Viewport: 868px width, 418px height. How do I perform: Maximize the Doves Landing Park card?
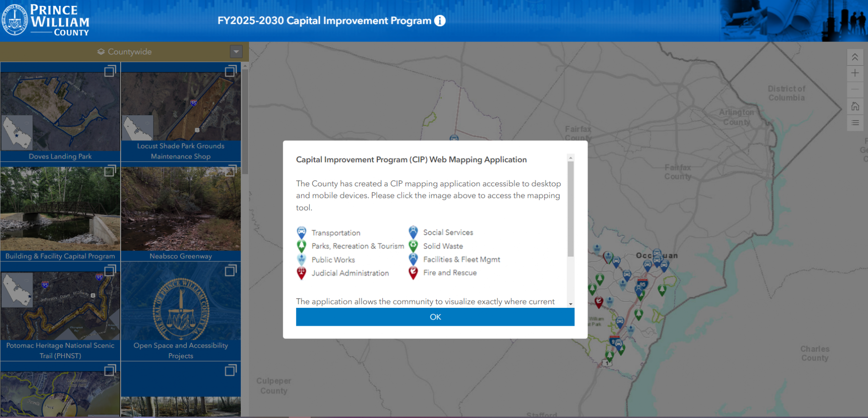[x=110, y=71]
